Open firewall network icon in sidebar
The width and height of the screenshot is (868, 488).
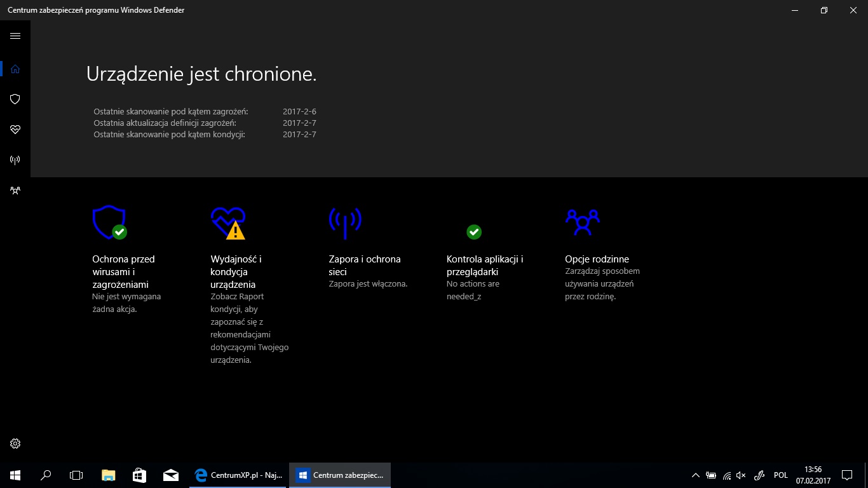15,160
